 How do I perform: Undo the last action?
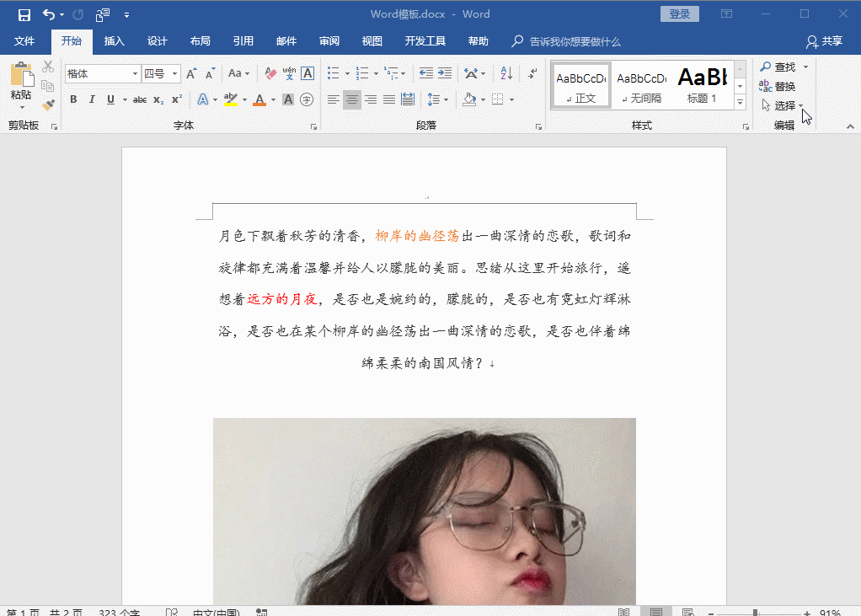pyautogui.click(x=49, y=15)
